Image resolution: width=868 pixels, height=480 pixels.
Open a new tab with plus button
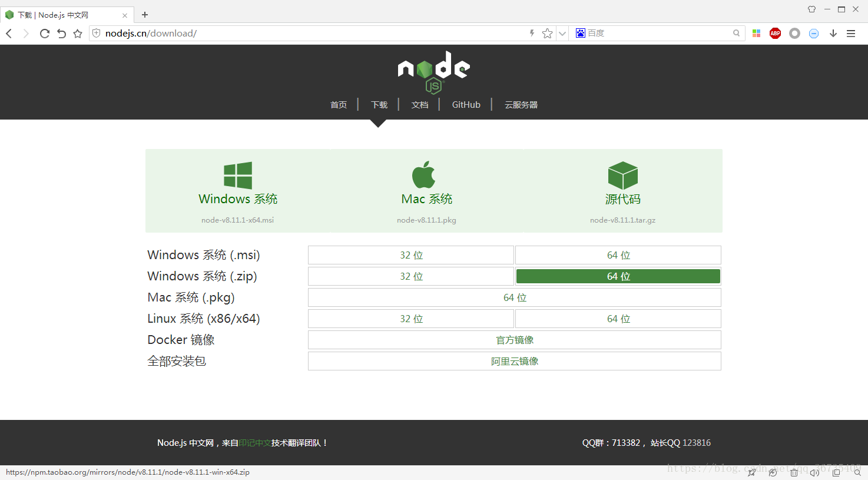pos(145,15)
